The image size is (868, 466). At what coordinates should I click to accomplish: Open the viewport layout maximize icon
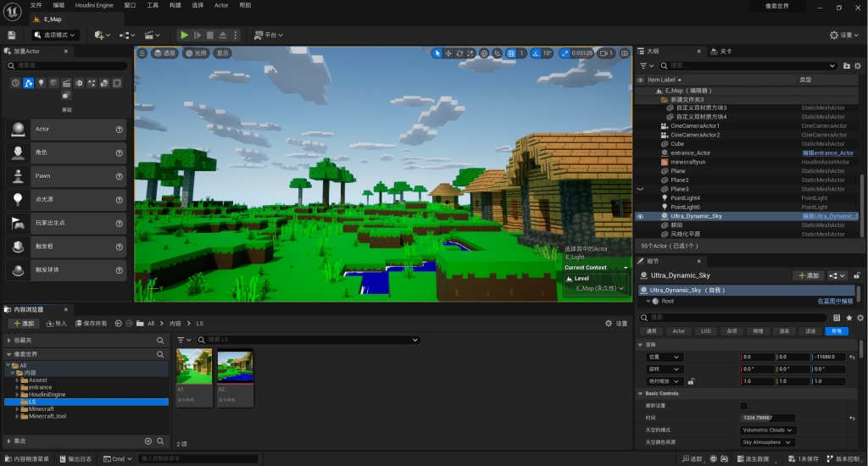click(x=625, y=53)
